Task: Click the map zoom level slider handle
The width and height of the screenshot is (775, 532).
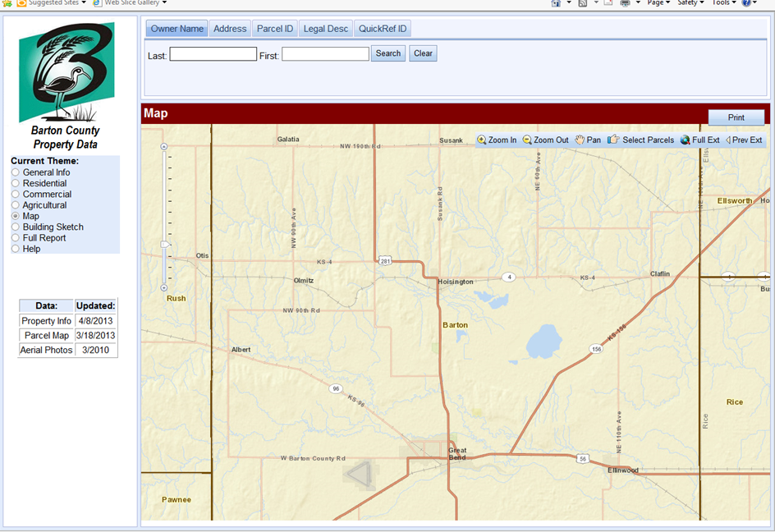Action: point(166,245)
